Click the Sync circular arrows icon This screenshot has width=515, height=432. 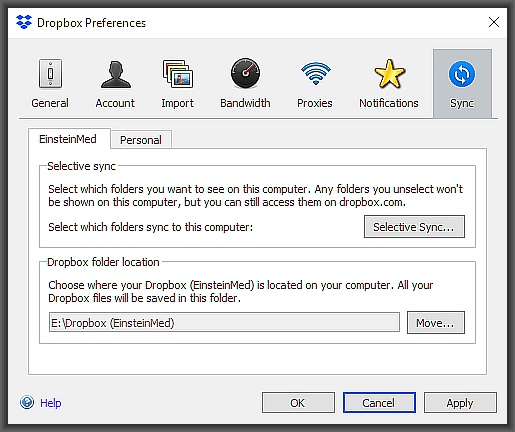[x=462, y=74]
